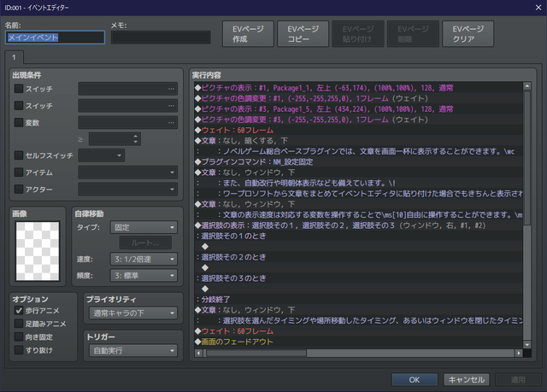Image resolution: width=547 pixels, height=392 pixels.
Task: Enable the セルフスイッチ checkbox
Action: click(x=19, y=155)
